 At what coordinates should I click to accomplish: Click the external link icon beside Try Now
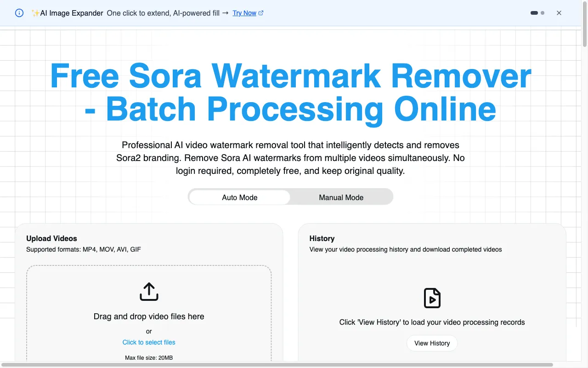click(261, 13)
